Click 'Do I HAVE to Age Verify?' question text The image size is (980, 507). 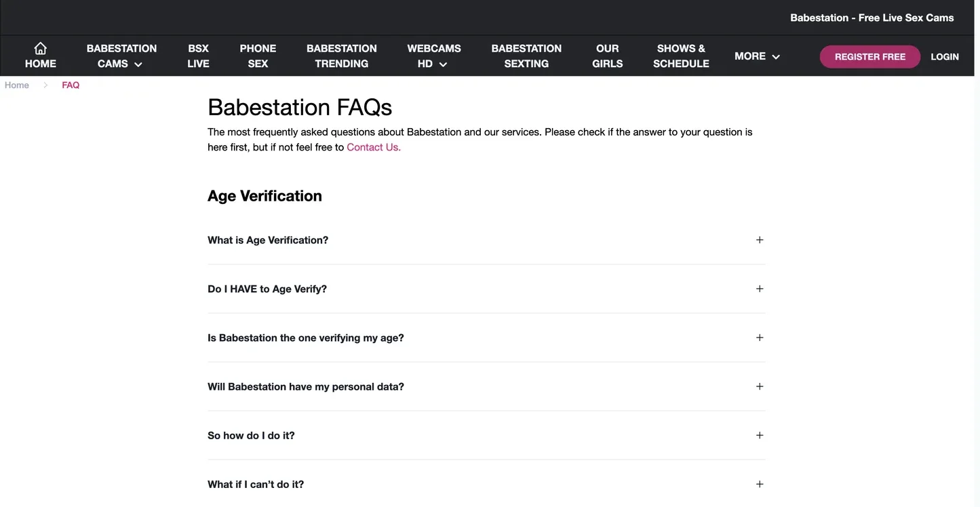point(267,289)
